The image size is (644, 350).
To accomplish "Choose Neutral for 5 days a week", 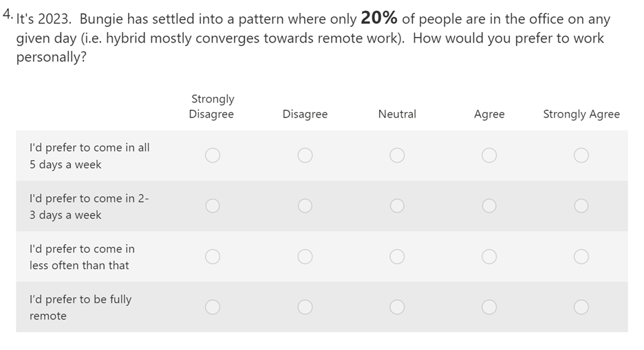I will [397, 155].
